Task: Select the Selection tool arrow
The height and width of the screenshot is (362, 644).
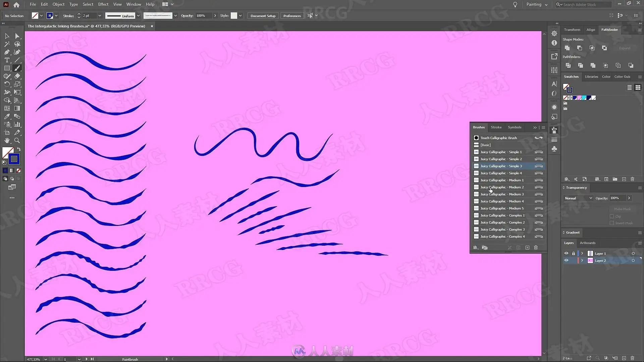Action: pyautogui.click(x=7, y=36)
